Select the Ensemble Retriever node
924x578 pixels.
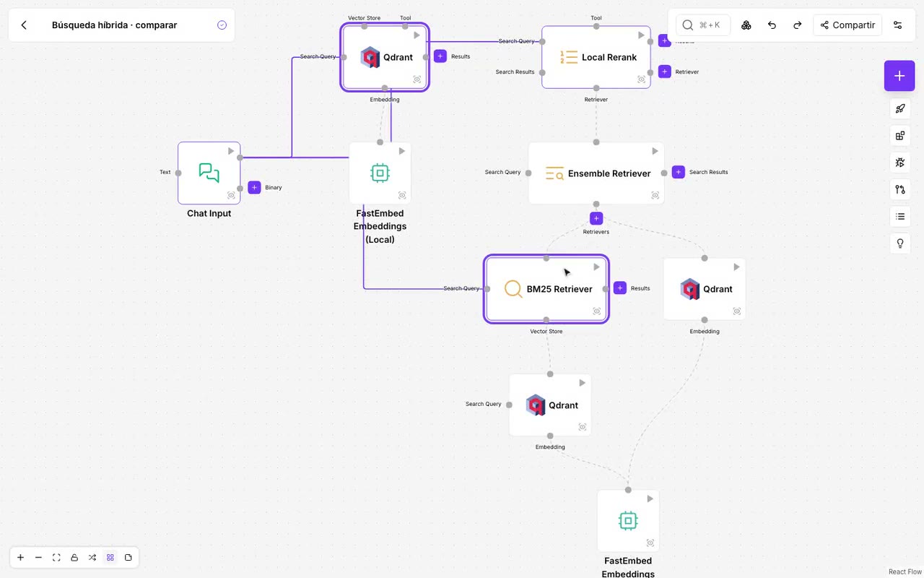pyautogui.click(x=596, y=173)
